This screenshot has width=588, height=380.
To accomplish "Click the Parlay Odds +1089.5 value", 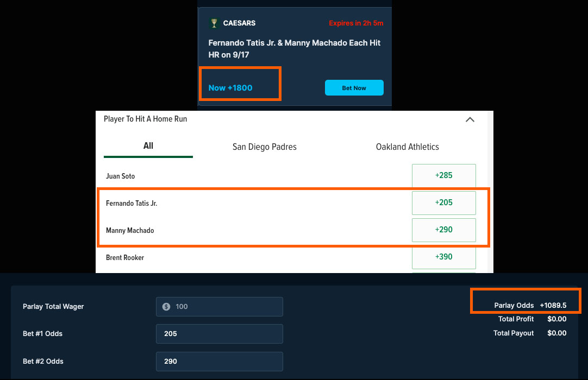I will [x=553, y=306].
